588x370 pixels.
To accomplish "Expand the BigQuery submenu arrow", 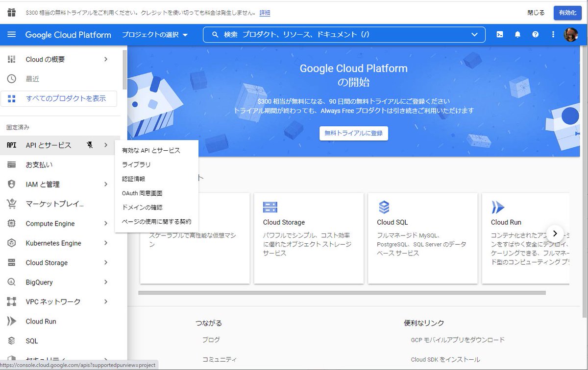I will [x=106, y=282].
